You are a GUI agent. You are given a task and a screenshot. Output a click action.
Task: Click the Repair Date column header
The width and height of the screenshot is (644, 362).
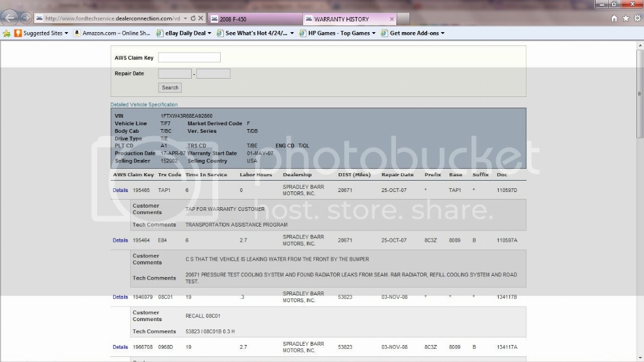(397, 175)
